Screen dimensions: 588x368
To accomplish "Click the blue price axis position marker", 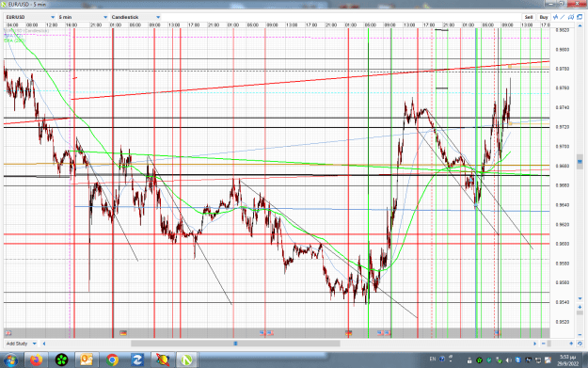I will (580, 162).
